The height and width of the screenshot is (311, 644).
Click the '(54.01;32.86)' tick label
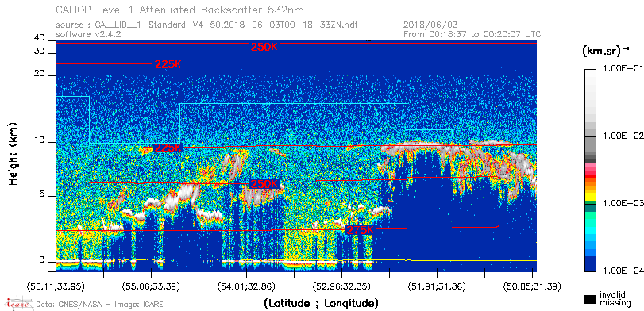[x=246, y=286]
